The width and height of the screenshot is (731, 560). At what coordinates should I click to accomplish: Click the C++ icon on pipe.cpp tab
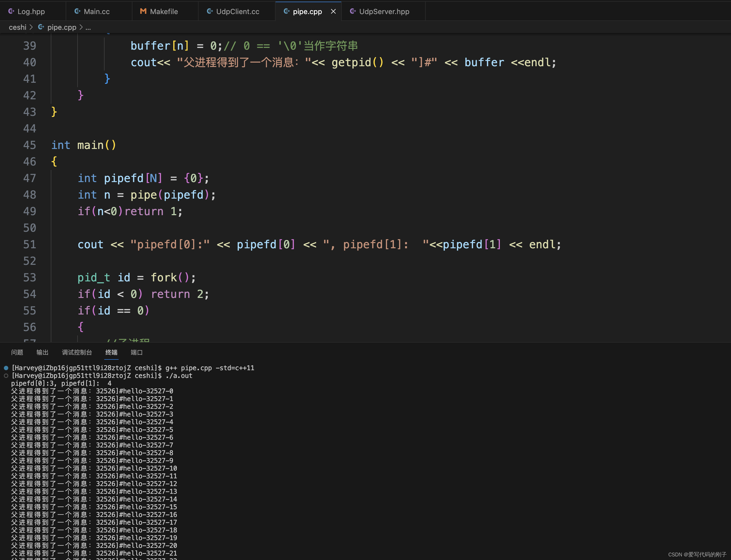click(x=286, y=11)
